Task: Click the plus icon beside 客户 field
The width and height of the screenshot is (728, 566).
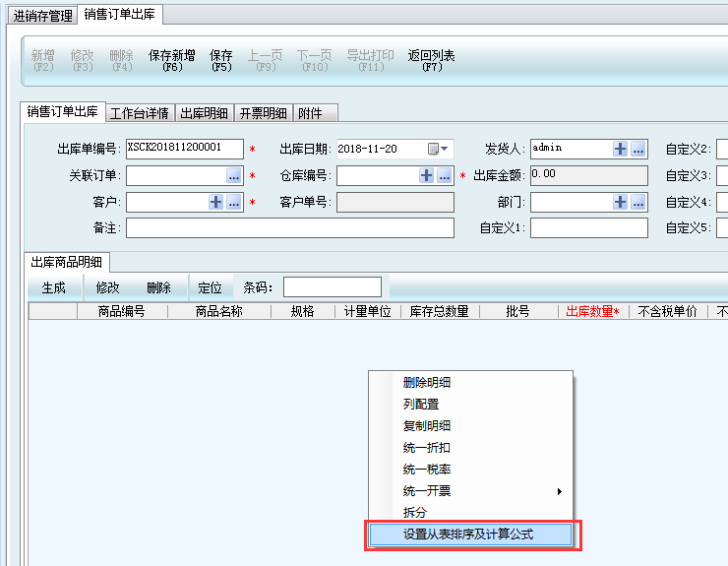Action: [216, 202]
